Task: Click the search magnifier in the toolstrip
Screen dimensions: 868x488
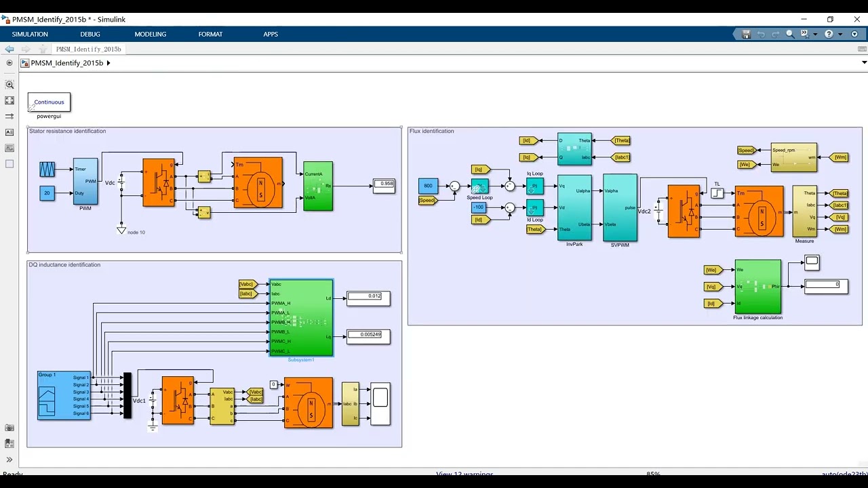Action: [x=790, y=34]
